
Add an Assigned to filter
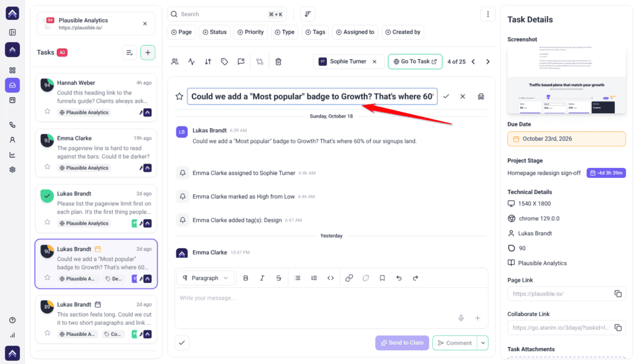coord(355,32)
